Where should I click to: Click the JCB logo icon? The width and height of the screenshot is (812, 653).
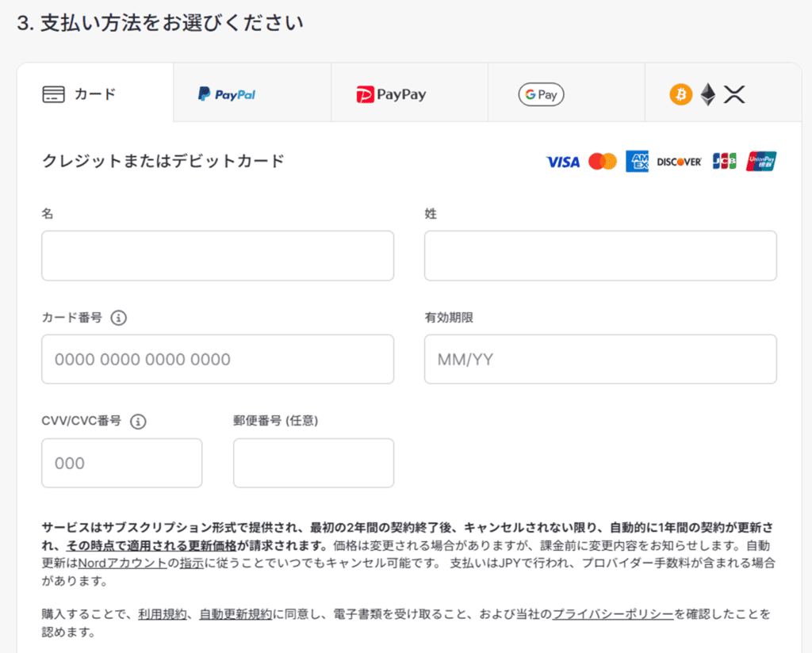724,162
